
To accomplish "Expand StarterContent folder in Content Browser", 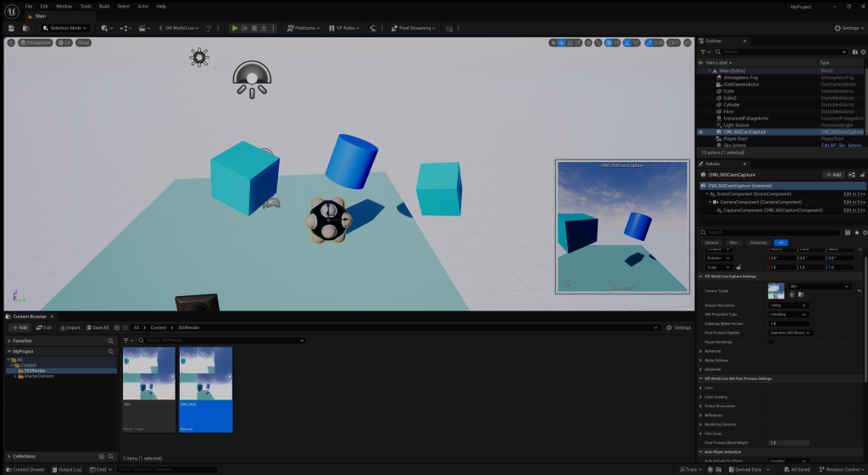I will (15, 376).
